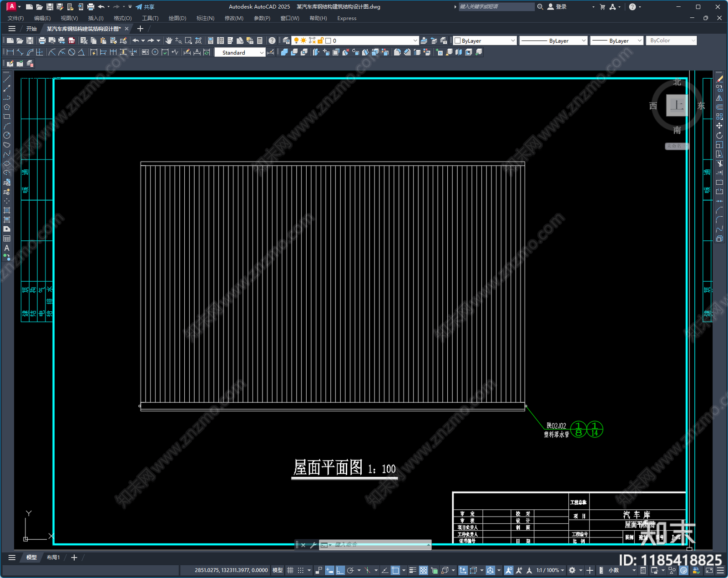Select the Rotate tool in right toolbar
728x578 pixels.
[x=719, y=135]
